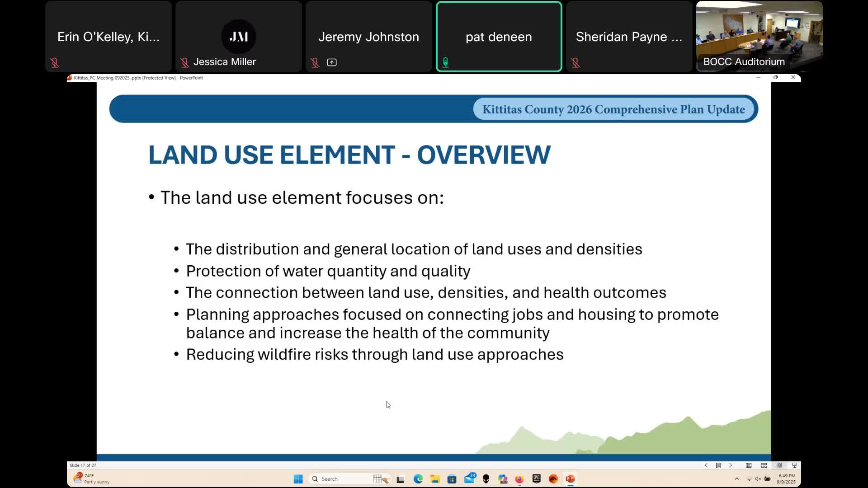Open Microsoft Edge from the taskbar
This screenshot has height=488, width=868.
(418, 479)
